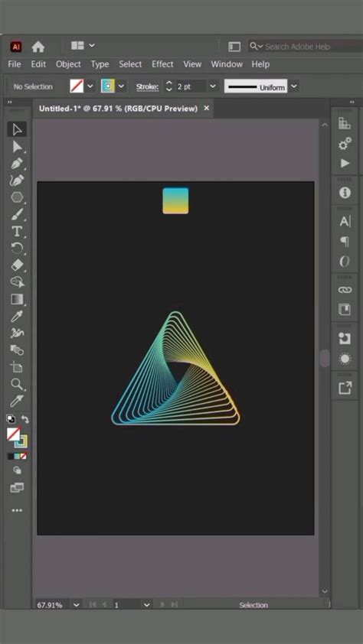Set color mode to Gradient
The height and width of the screenshot is (644, 363).
tap(17, 457)
